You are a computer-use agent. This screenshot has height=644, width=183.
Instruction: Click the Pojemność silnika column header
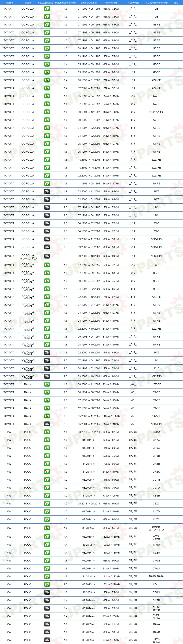[65, 3]
